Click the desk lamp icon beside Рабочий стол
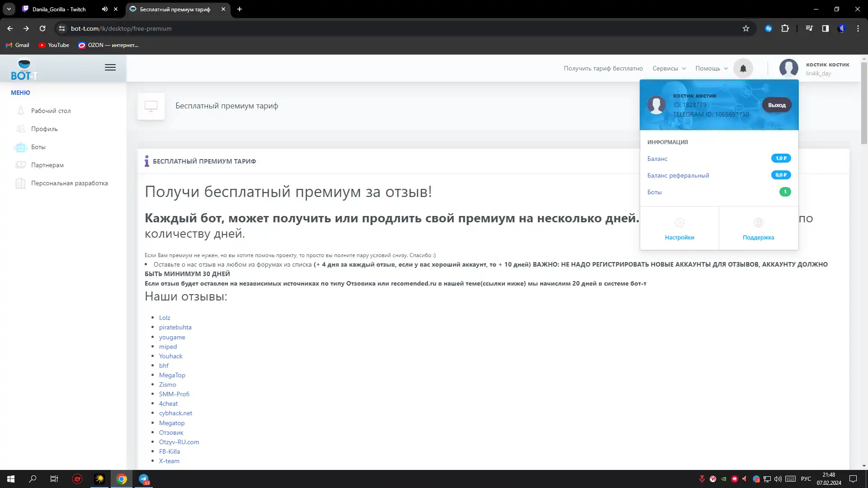 click(20, 111)
